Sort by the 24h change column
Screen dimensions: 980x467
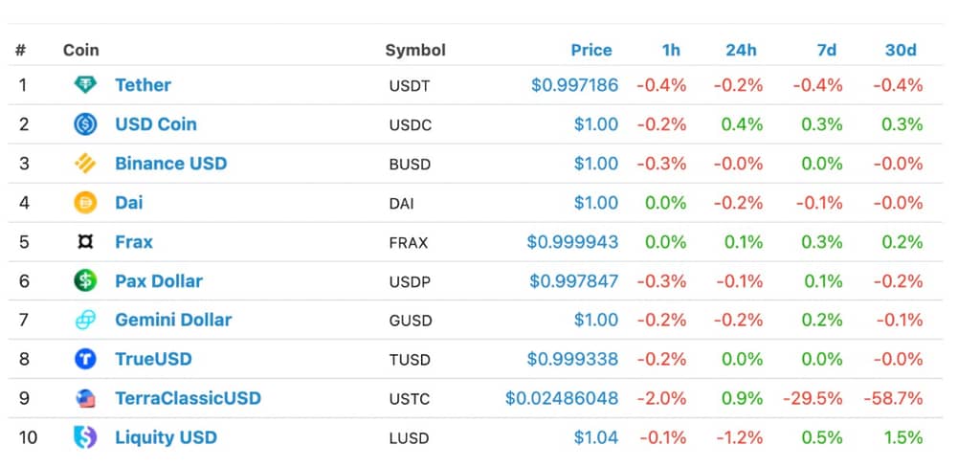click(x=741, y=50)
